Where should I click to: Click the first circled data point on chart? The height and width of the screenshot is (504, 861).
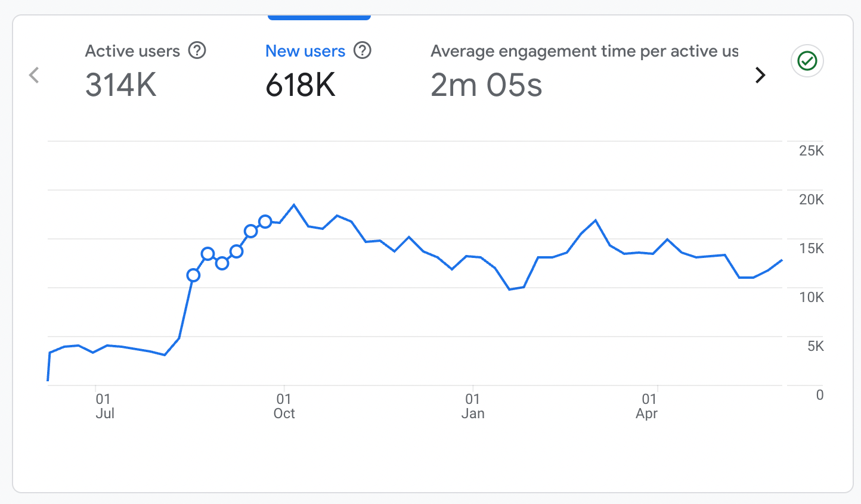[x=193, y=275]
